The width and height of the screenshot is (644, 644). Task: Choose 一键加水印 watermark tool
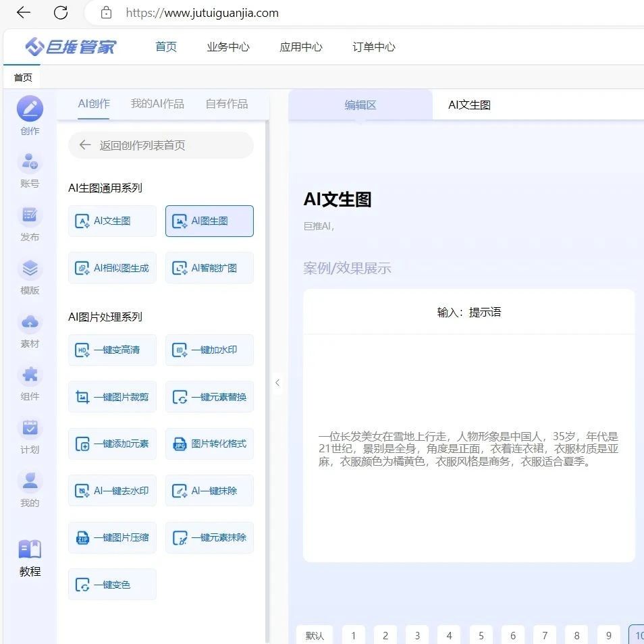tap(209, 350)
